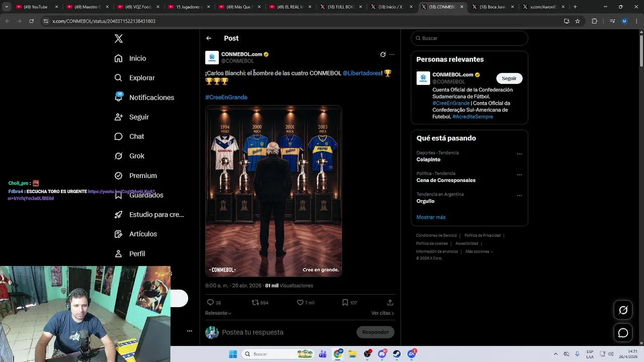Click #AcrediteSempre hashtag in the bio
Screen dimensions: 644x362
[472, 117]
